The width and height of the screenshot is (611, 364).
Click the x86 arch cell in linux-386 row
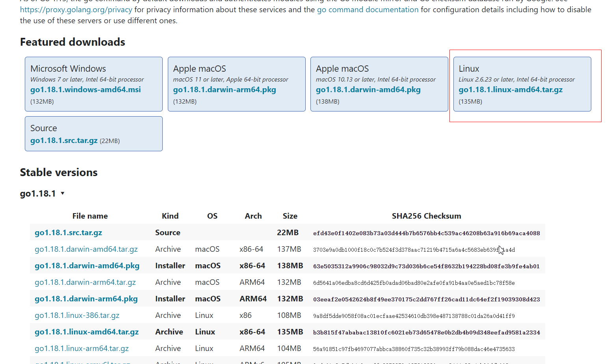point(245,315)
